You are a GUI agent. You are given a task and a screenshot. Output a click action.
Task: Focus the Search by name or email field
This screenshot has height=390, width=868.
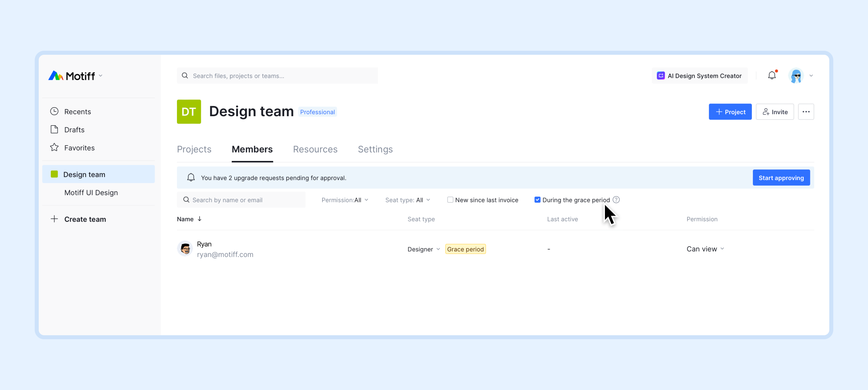point(241,200)
